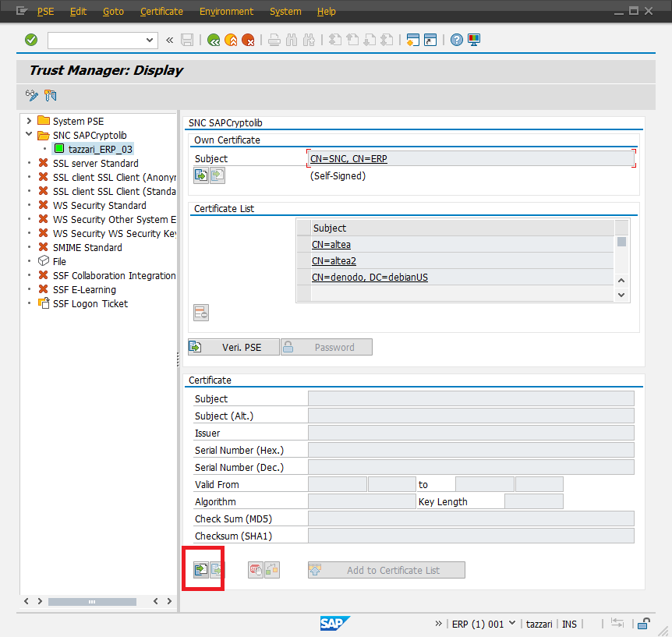Click the second icon under Trust Manager title

[x=51, y=95]
